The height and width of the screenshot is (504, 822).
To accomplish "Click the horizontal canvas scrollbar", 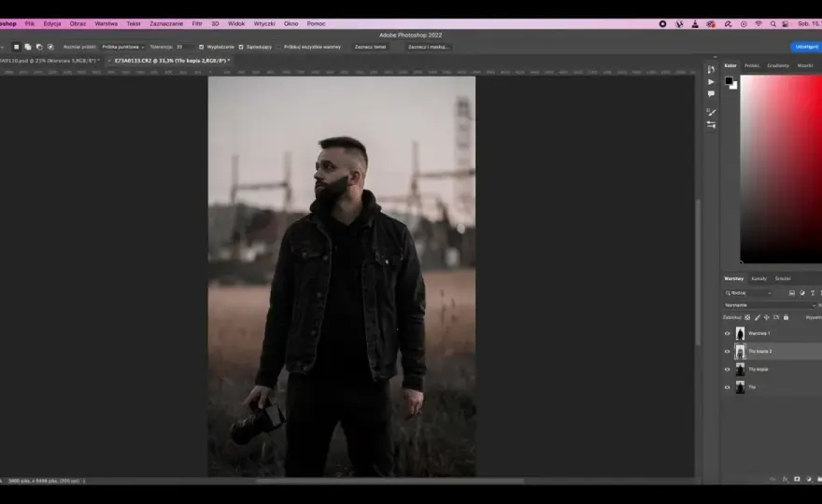I will pos(390,481).
